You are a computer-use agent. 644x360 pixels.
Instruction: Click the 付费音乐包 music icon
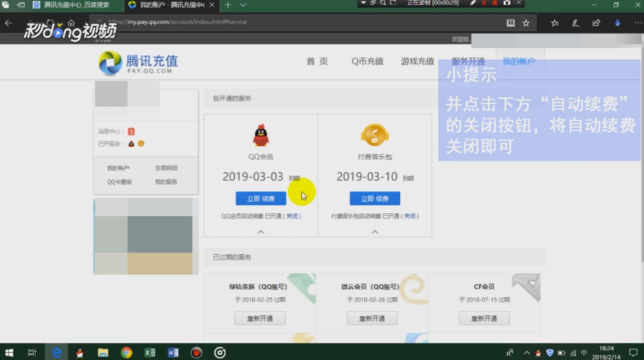click(x=375, y=135)
